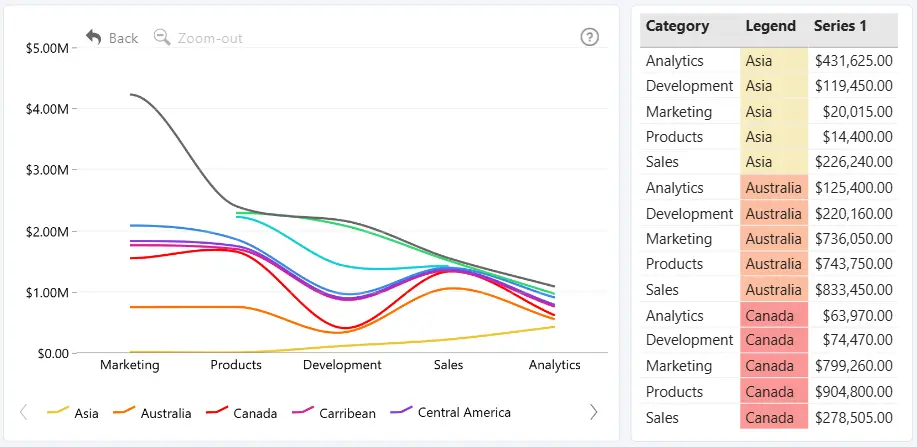Click the $5.00M y-axis label

coord(47,48)
